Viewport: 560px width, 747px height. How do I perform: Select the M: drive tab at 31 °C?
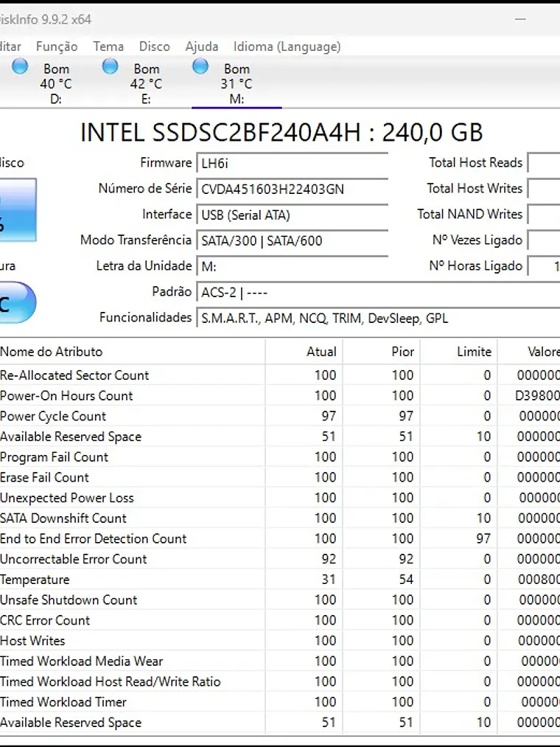point(237,83)
